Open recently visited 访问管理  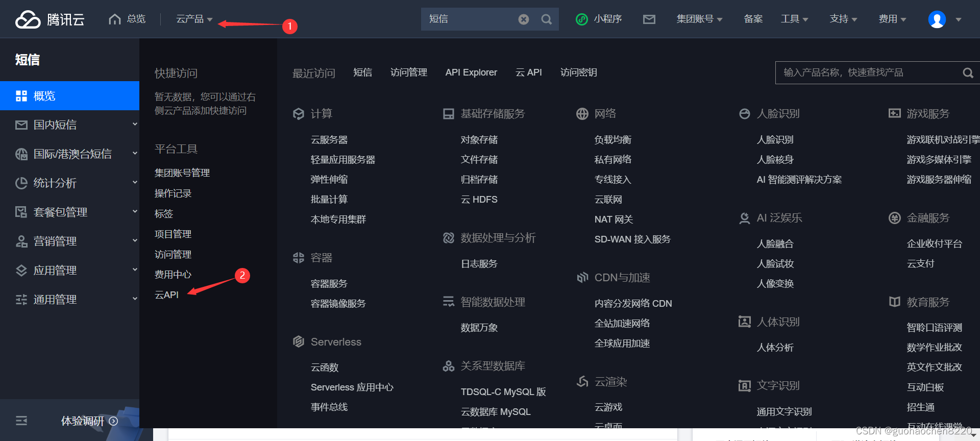coord(408,72)
